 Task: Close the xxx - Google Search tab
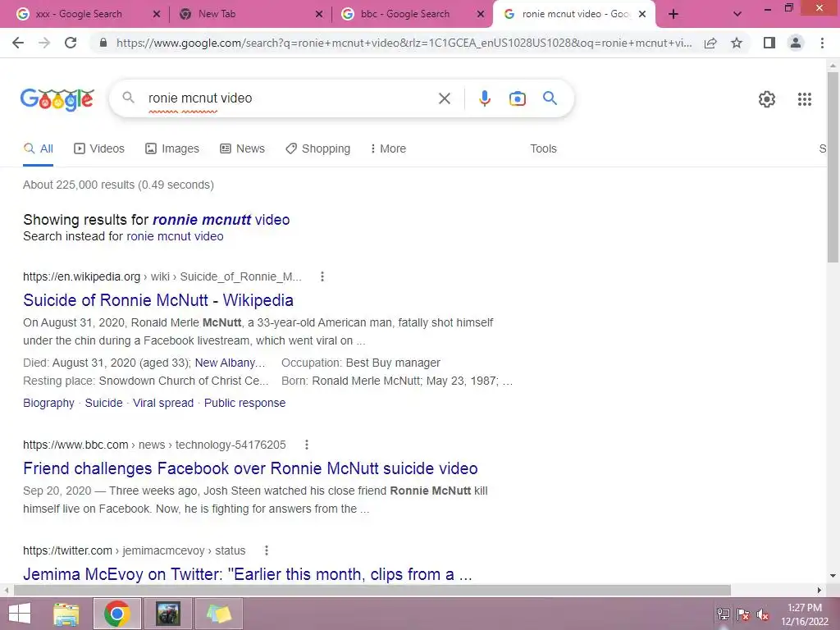pos(157,15)
